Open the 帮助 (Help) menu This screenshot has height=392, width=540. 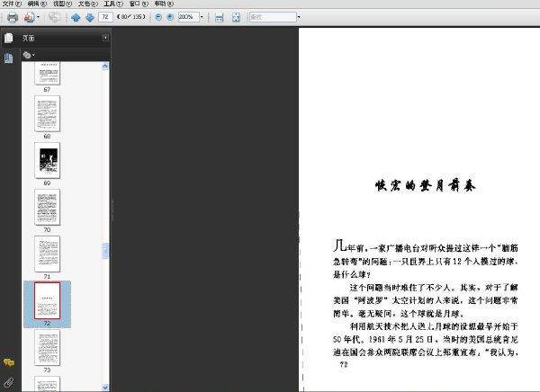pyautogui.click(x=164, y=4)
